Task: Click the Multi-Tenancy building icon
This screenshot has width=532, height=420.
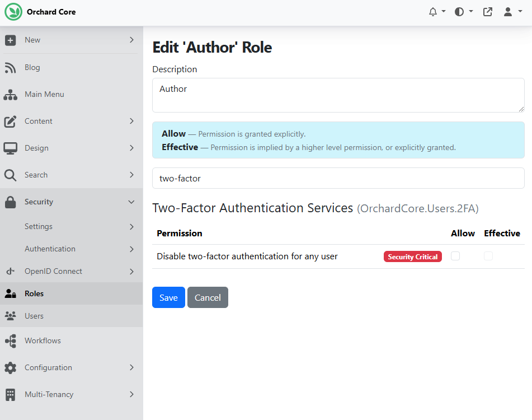Action: [x=10, y=395]
